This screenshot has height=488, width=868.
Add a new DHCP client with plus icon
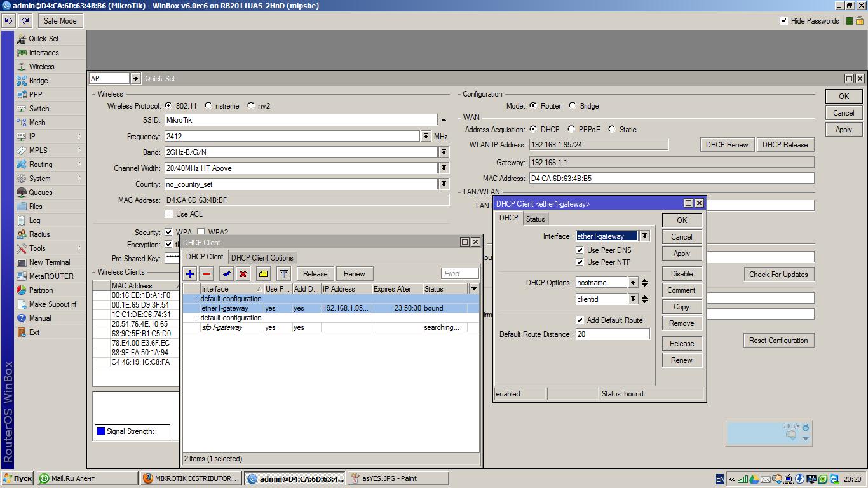tap(190, 274)
